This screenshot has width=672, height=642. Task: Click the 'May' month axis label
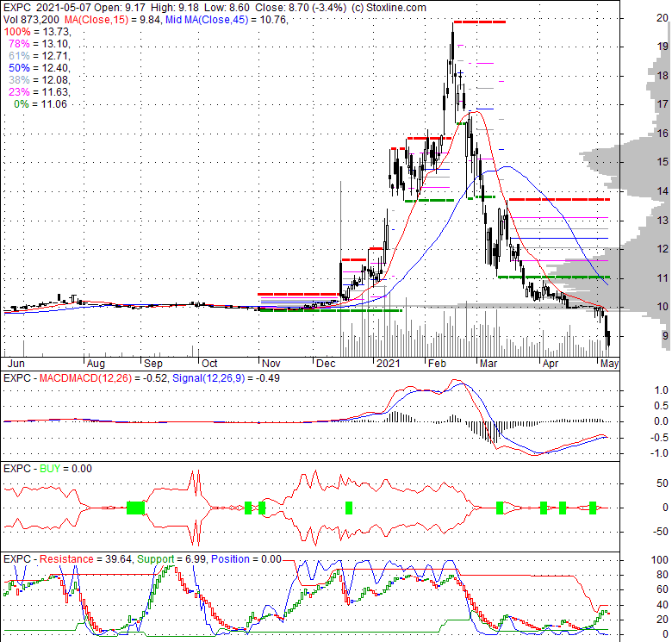point(609,364)
